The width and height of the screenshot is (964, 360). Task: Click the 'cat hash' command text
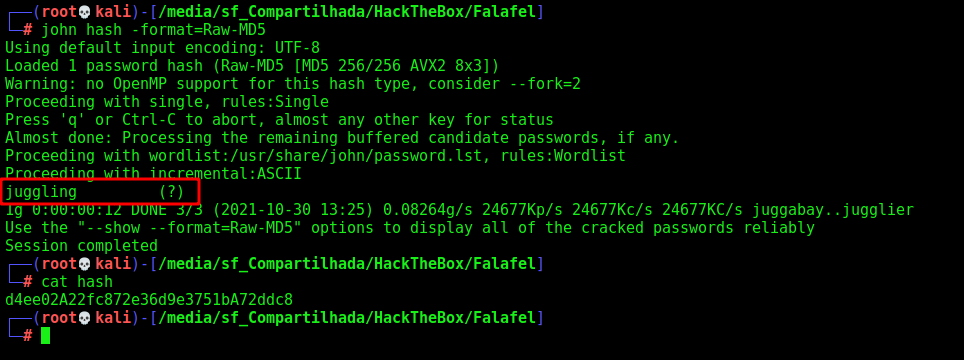(x=77, y=283)
